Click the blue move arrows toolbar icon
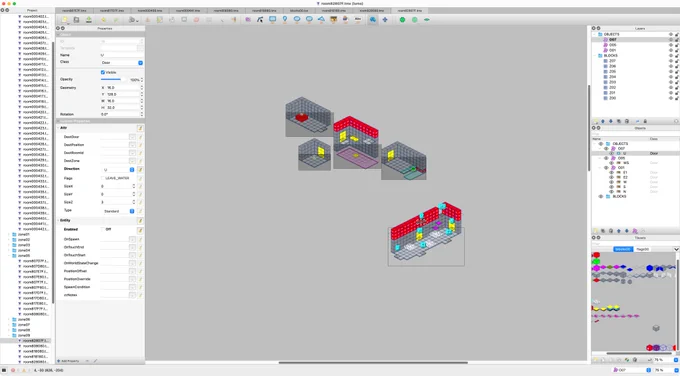The width and height of the screenshot is (680, 376). (x=385, y=20)
